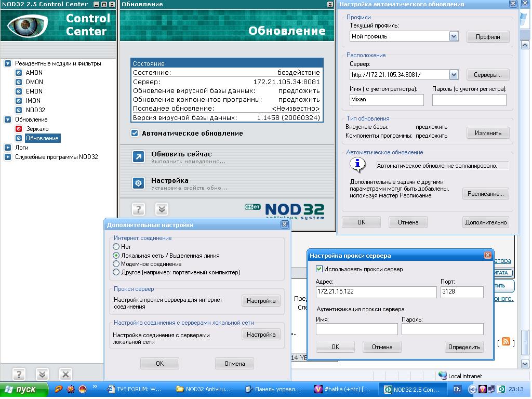This screenshot has width=532, height=399.
Task: Click the Настройка gear icon
Action: (x=138, y=183)
